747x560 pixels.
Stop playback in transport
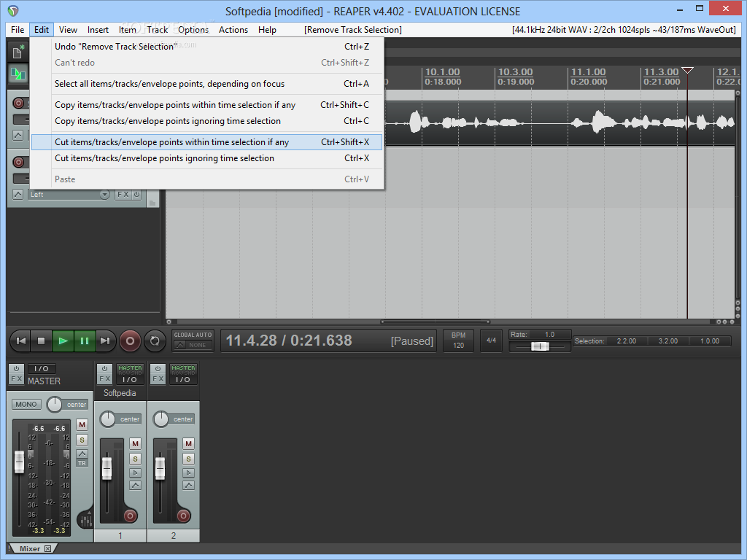[42, 341]
